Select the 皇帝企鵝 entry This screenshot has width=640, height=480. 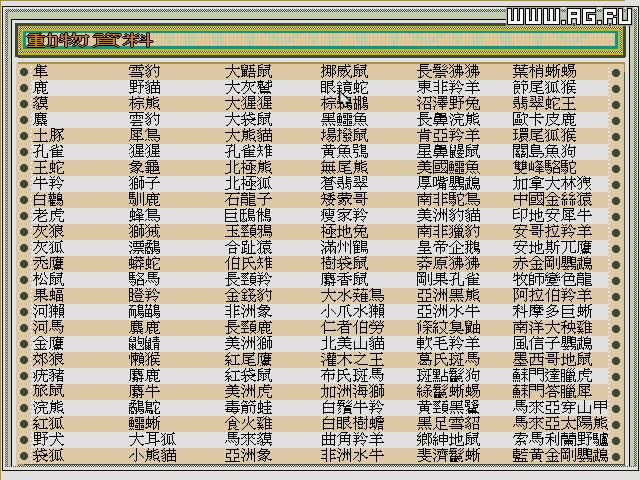[x=448, y=247]
